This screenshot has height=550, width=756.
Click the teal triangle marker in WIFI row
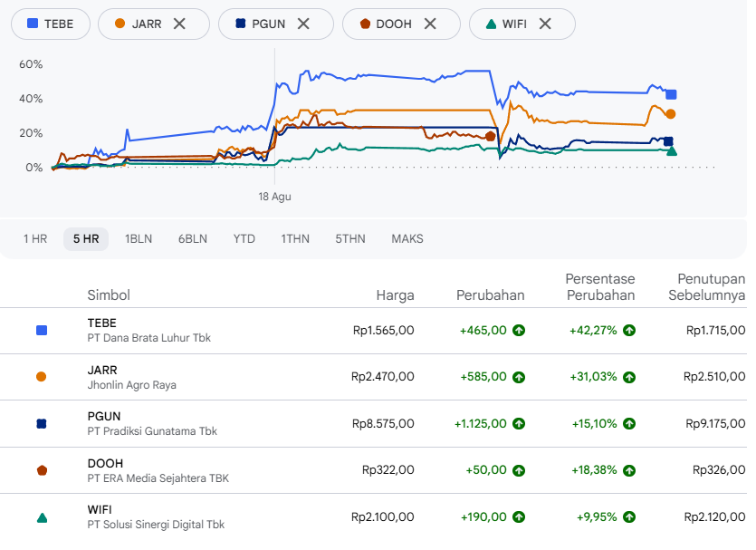click(x=42, y=518)
